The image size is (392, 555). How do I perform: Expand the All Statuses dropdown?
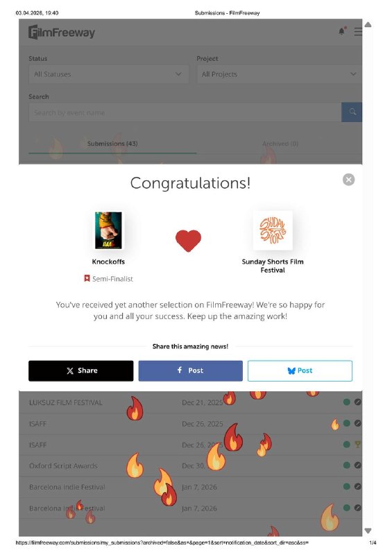[108, 74]
